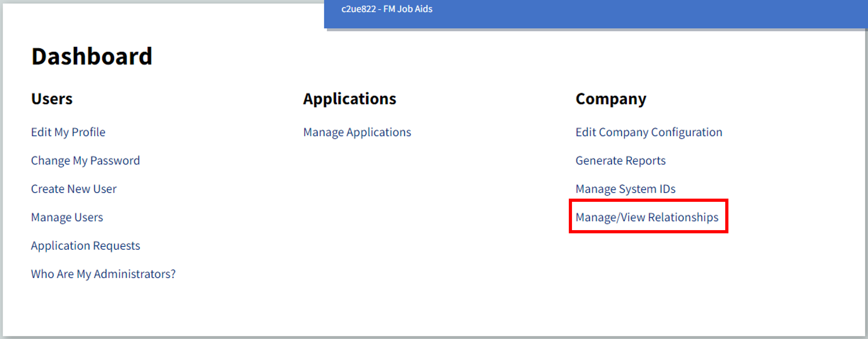View Application Requests

[x=86, y=245]
